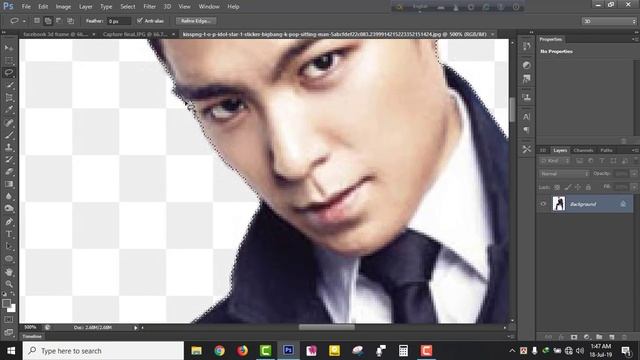The width and height of the screenshot is (640, 360).
Task: Select the Pen tool
Action: (x=9, y=222)
